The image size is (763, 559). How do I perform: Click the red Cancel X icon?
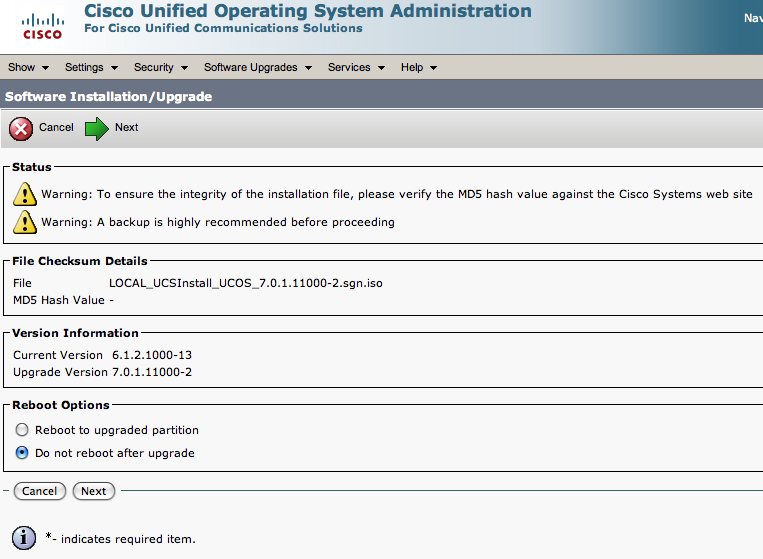21,129
